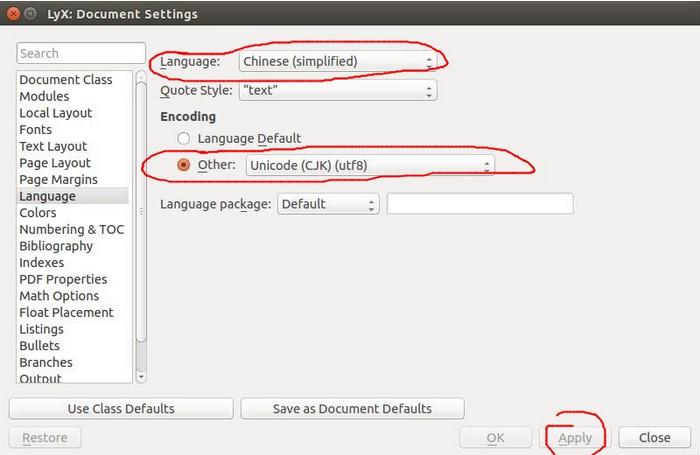Image resolution: width=700 pixels, height=455 pixels.
Task: Open Bibliography settings
Action: click(56, 246)
